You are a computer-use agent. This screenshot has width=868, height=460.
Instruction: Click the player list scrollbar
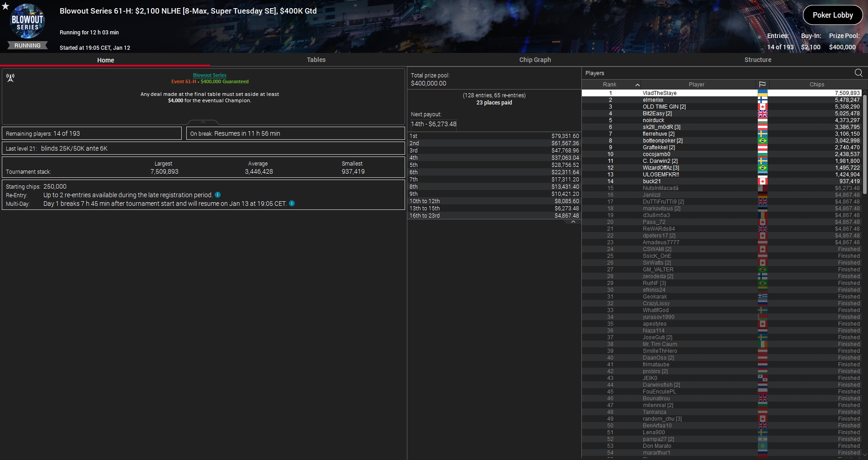pos(865,144)
